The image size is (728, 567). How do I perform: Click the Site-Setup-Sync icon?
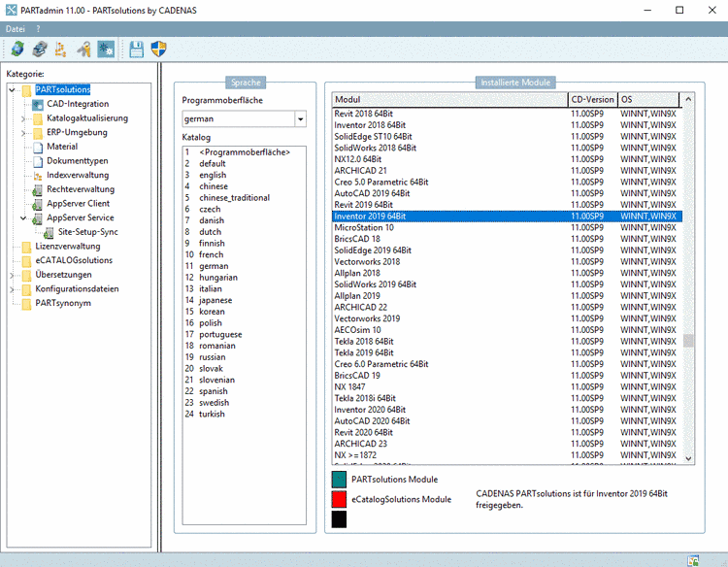pos(49,233)
